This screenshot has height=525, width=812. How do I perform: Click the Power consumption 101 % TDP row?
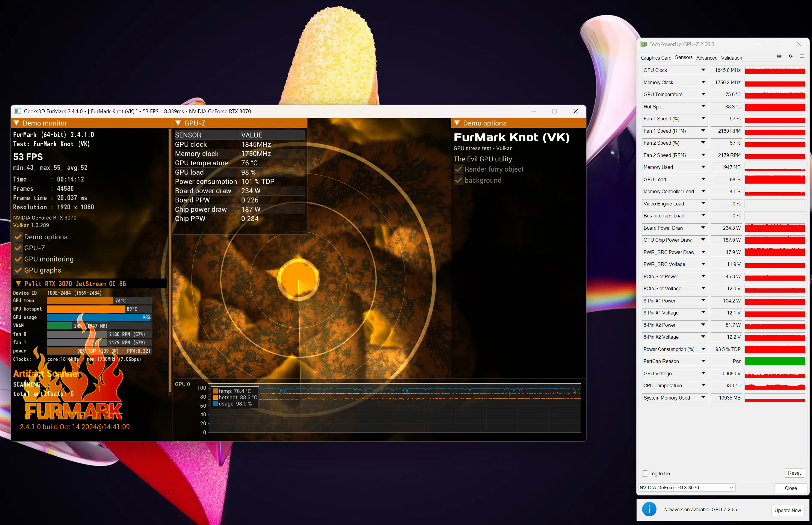240,181
